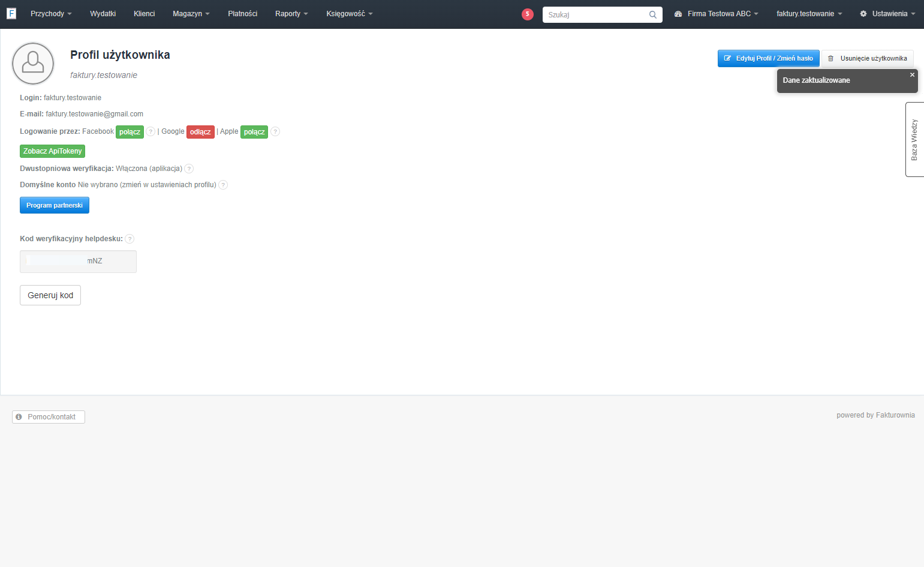Close the Dane zaktualizowane notification
The height and width of the screenshot is (567, 924).
pos(912,75)
